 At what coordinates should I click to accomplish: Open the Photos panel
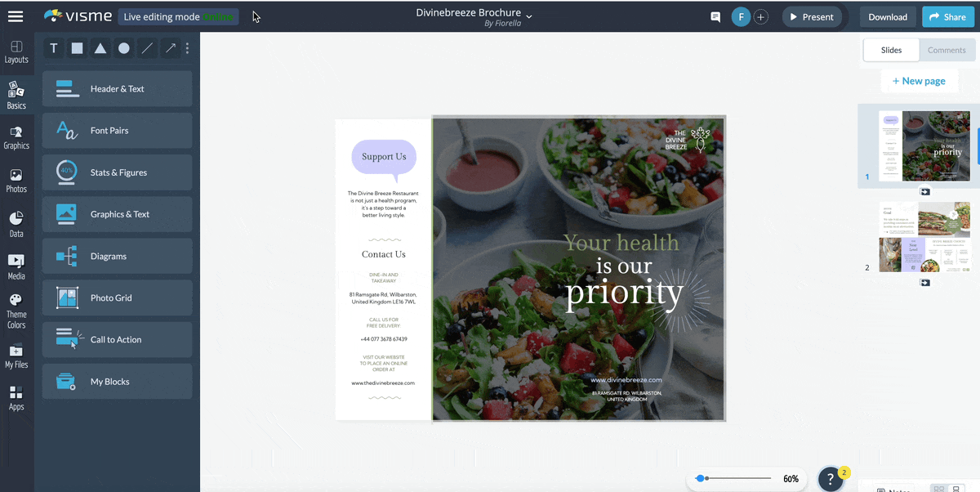coord(16,180)
